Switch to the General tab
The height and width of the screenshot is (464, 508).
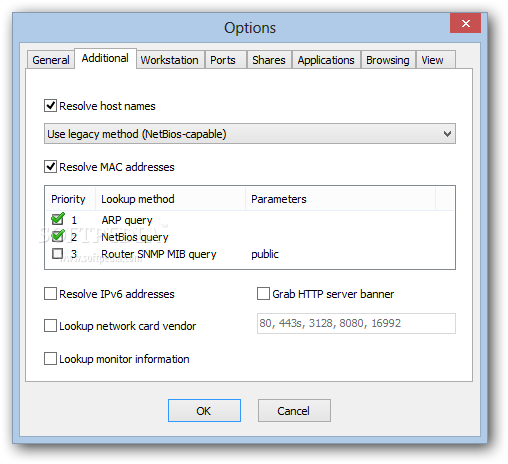click(51, 60)
